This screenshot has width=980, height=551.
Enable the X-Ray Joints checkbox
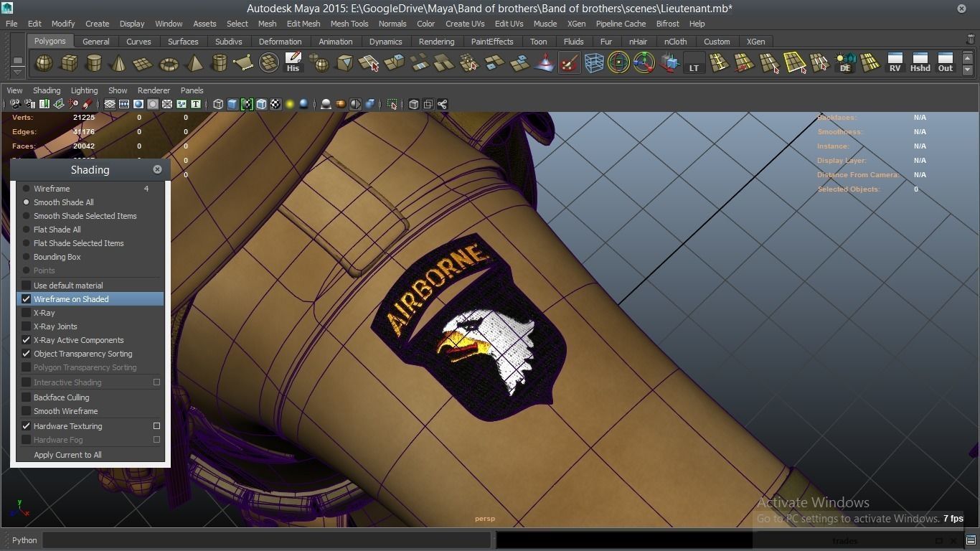(27, 326)
